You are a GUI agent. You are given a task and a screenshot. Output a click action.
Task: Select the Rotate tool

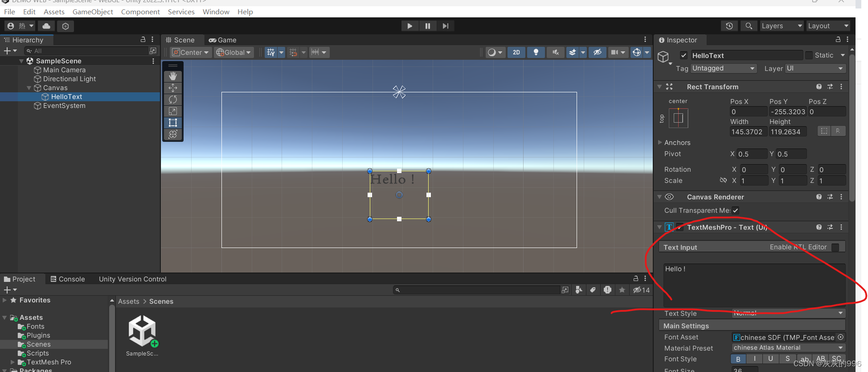point(173,99)
